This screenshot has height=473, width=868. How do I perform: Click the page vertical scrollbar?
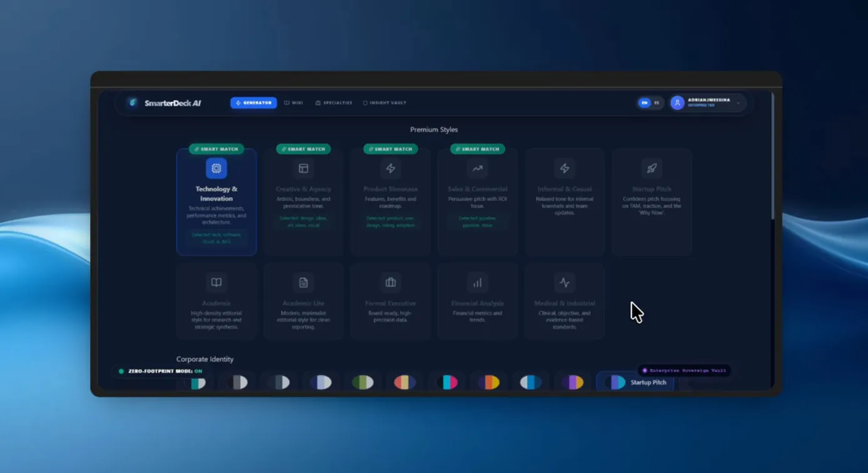[773, 156]
